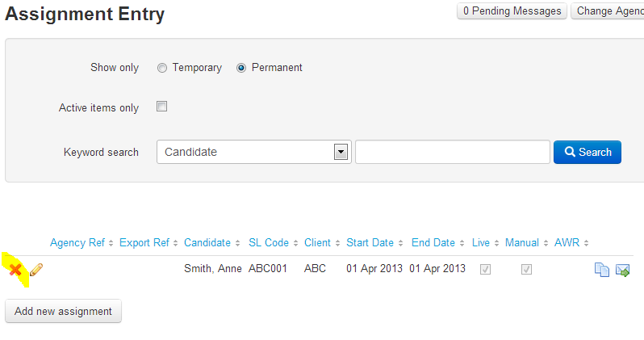This screenshot has height=340, width=644.
Task: Sort the table by Start Date header
Action: point(370,242)
